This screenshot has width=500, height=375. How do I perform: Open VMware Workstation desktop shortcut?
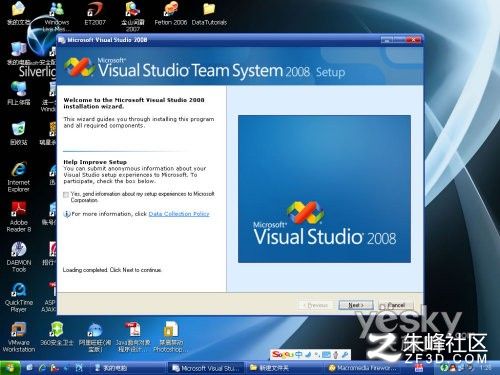(x=18, y=337)
